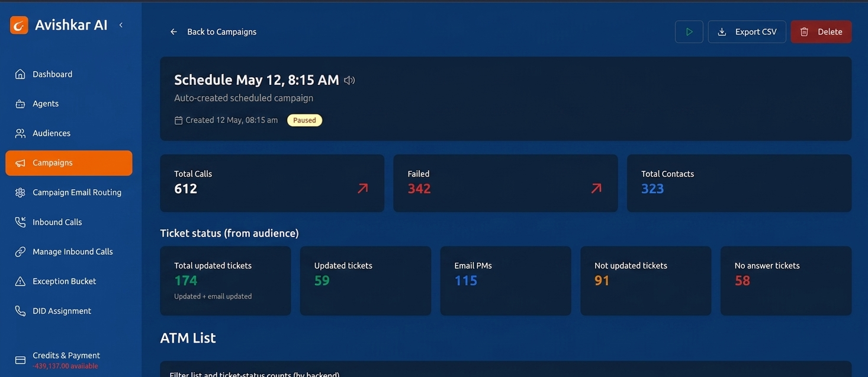The height and width of the screenshot is (377, 868).
Task: Navigate to Inbound Calls
Action: point(69,222)
